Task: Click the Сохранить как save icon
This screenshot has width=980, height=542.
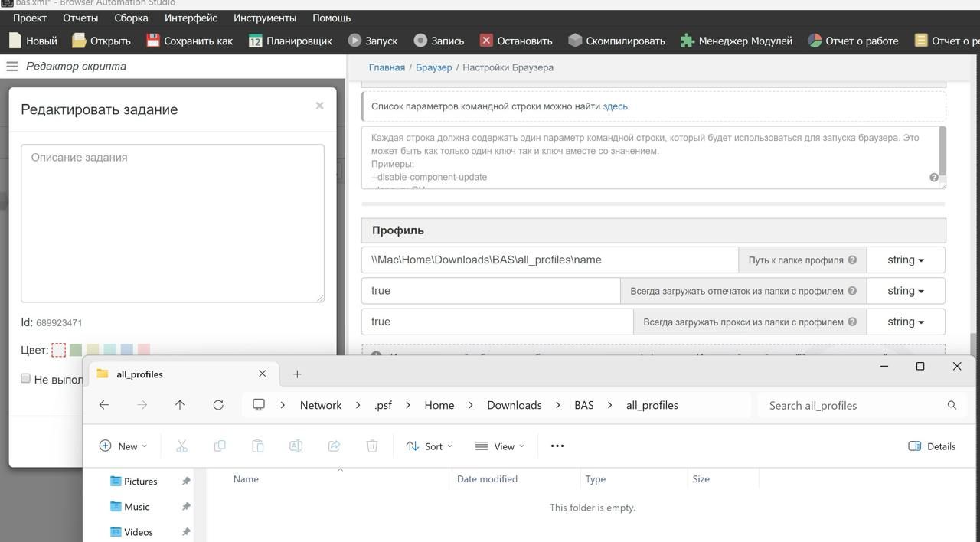Action: point(153,41)
